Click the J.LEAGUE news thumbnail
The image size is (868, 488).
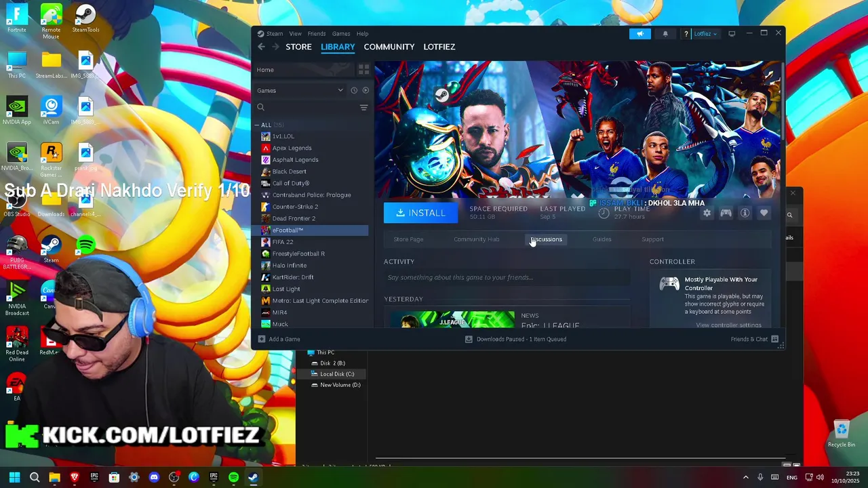tap(452, 319)
